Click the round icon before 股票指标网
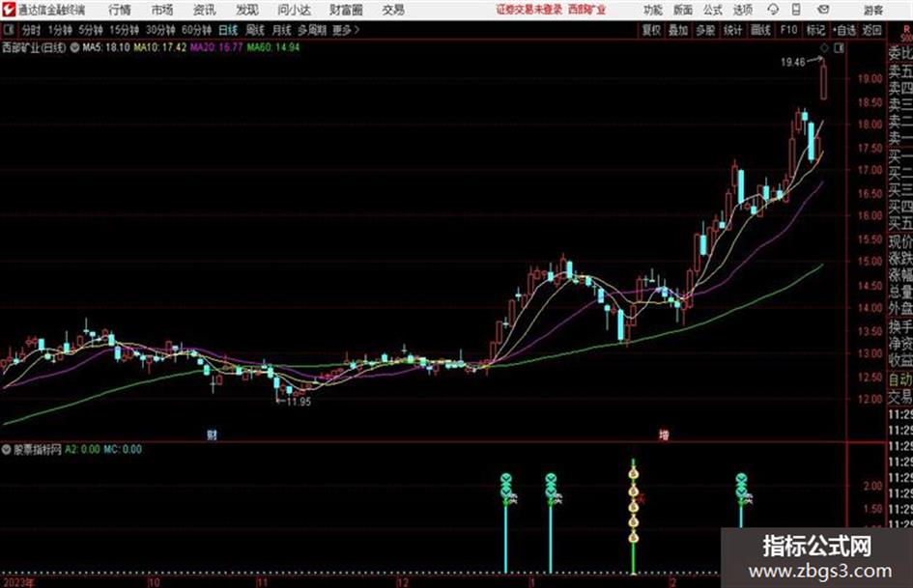 click(x=7, y=449)
